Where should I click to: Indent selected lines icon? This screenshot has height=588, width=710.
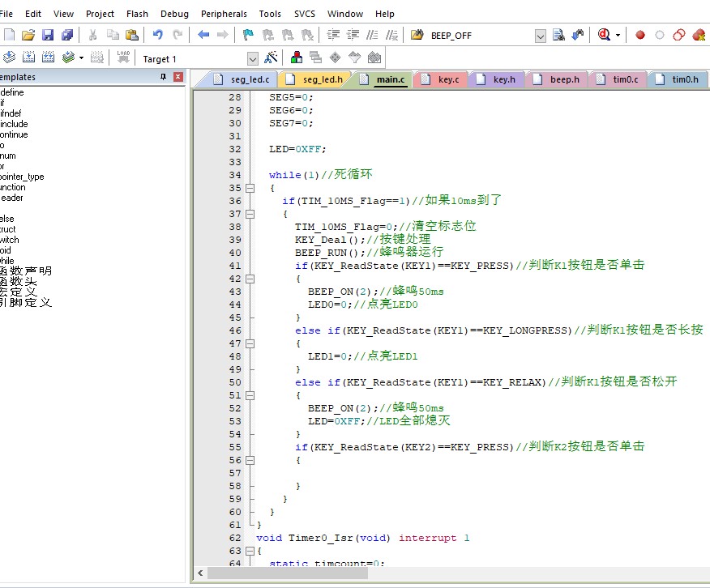tap(333, 35)
